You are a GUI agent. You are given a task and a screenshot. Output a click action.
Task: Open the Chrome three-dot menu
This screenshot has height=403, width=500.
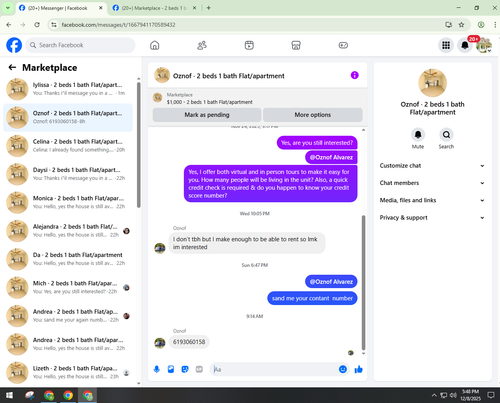tap(495, 25)
